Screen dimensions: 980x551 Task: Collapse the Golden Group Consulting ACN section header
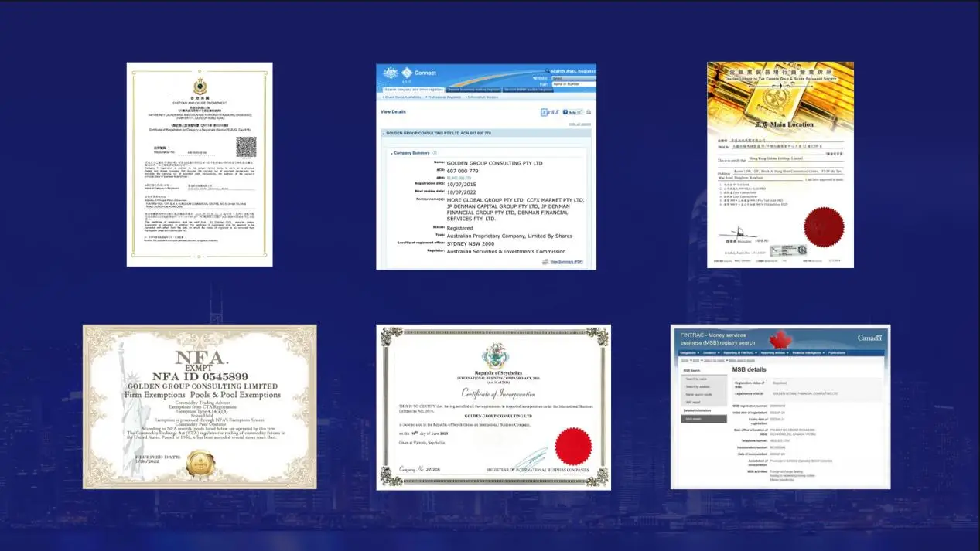point(485,133)
